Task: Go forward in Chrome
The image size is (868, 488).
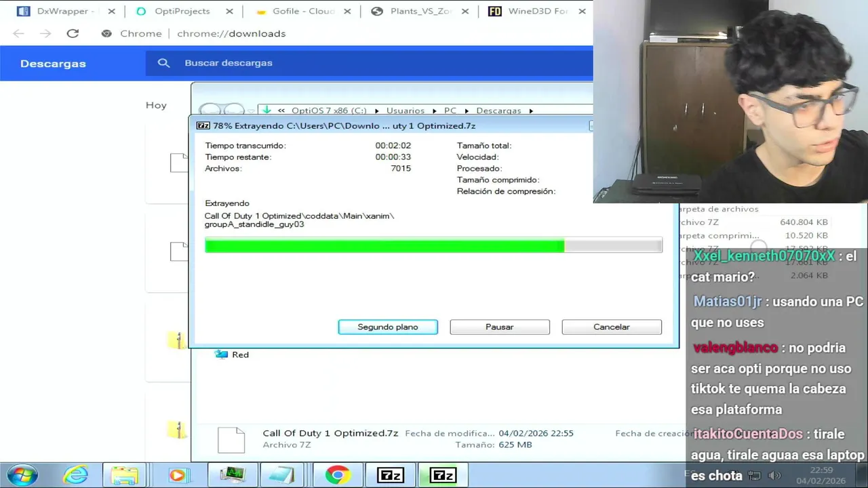Action: click(x=45, y=33)
